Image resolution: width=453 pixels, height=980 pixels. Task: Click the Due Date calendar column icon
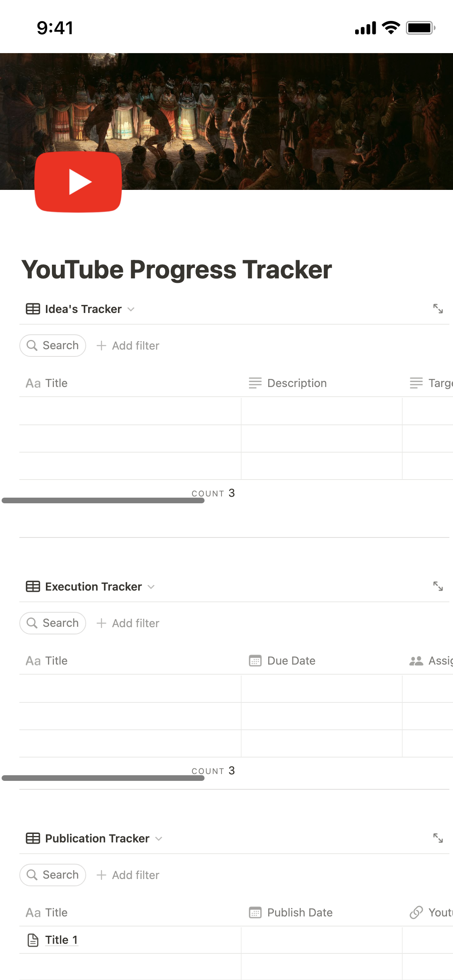[255, 661]
